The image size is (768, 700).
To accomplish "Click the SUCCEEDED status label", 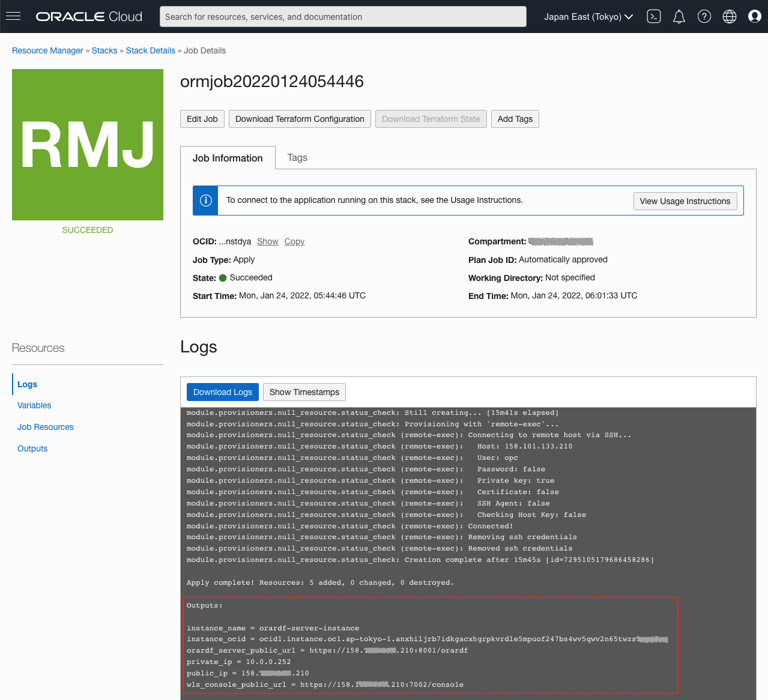I will (x=88, y=230).
